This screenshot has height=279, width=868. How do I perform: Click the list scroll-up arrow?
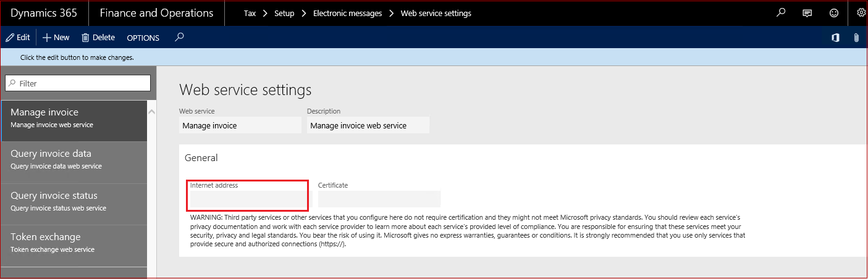151,111
